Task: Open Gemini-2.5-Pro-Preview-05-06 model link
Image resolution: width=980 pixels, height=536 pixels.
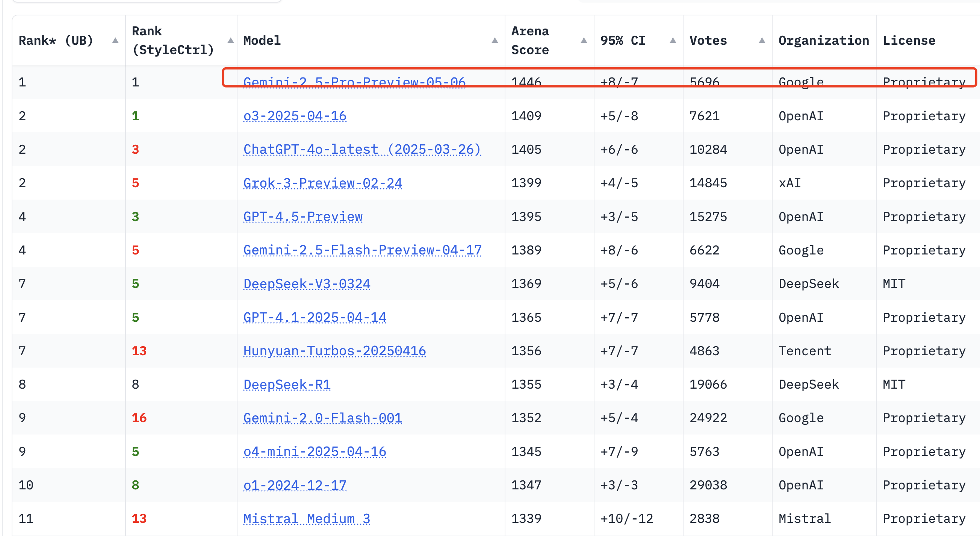Action: 354,82
